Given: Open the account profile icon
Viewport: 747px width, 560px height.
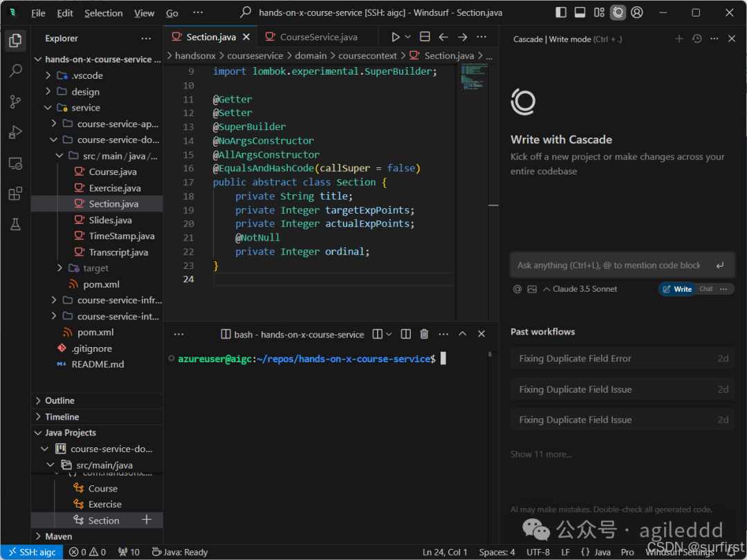Looking at the screenshot, I should 637,12.
